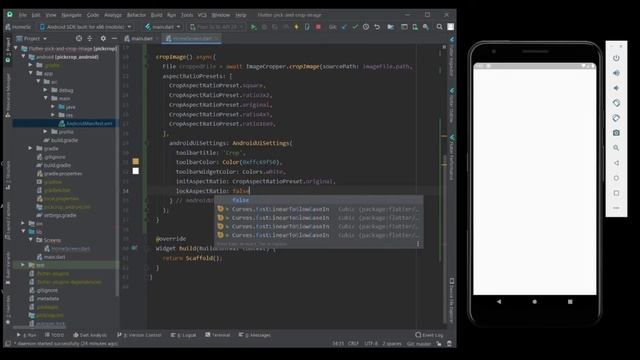Click the emulator zoom magnifier icon
The height and width of the screenshot is (360, 640).
(x=616, y=148)
